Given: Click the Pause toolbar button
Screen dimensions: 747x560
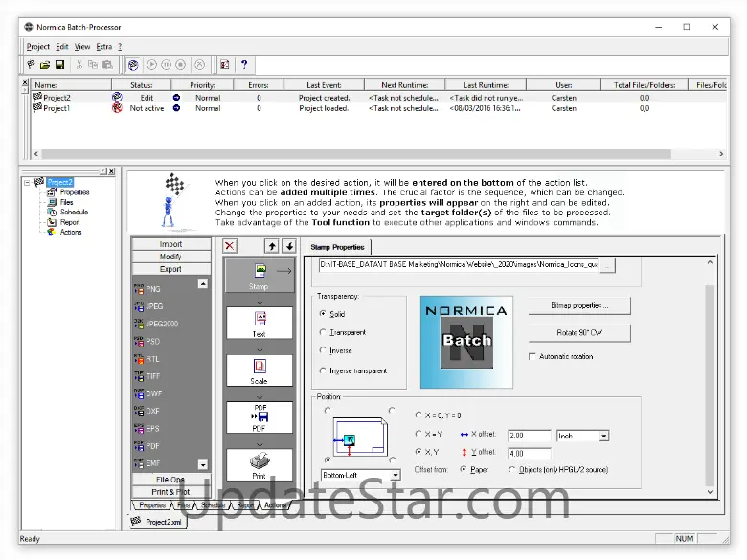Looking at the screenshot, I should coord(166,64).
